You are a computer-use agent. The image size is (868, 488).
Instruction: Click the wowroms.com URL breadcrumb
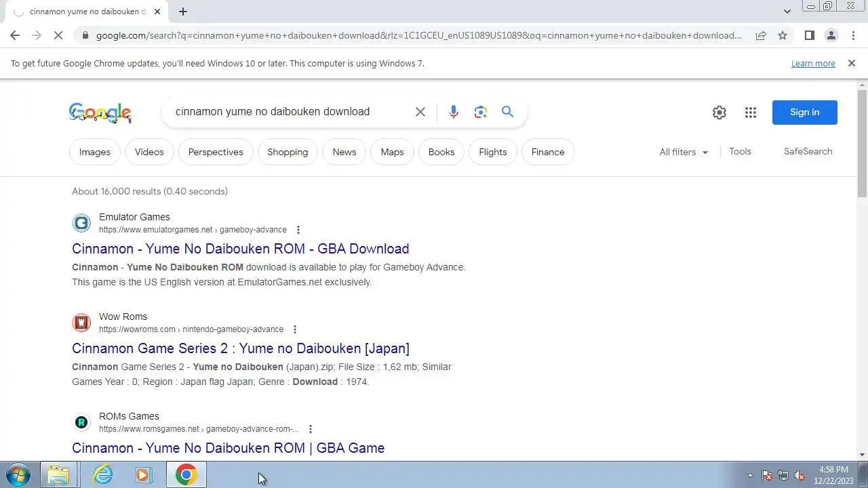click(191, 329)
